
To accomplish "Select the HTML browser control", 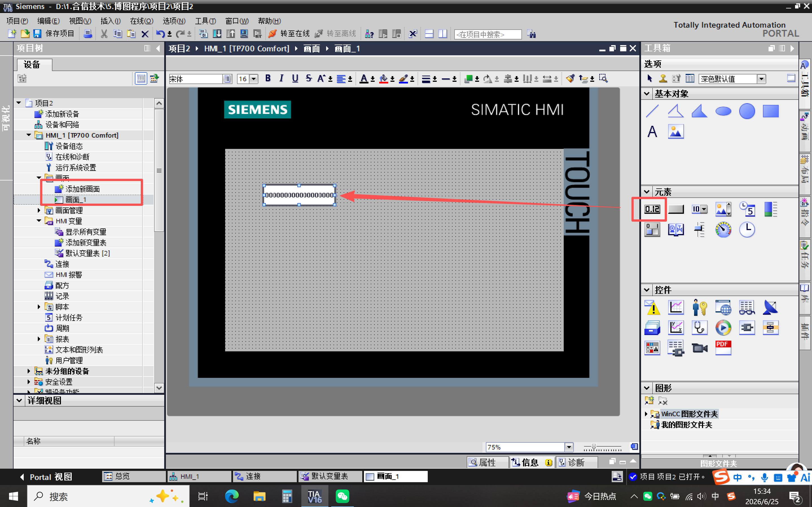I will [723, 307].
